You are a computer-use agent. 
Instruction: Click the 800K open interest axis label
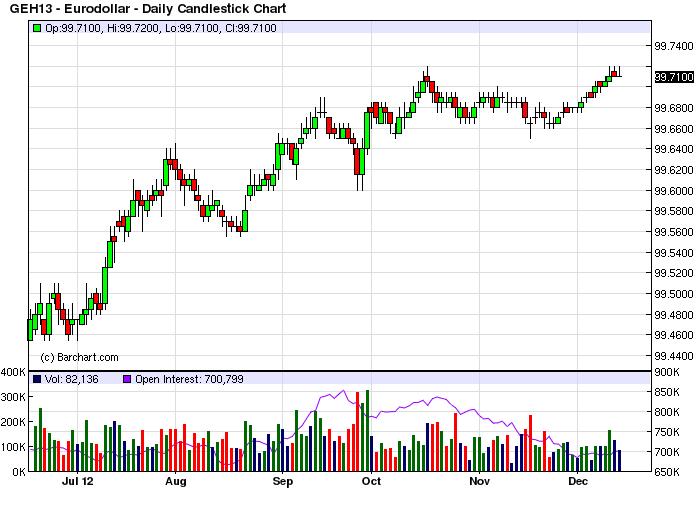pyautogui.click(x=667, y=412)
